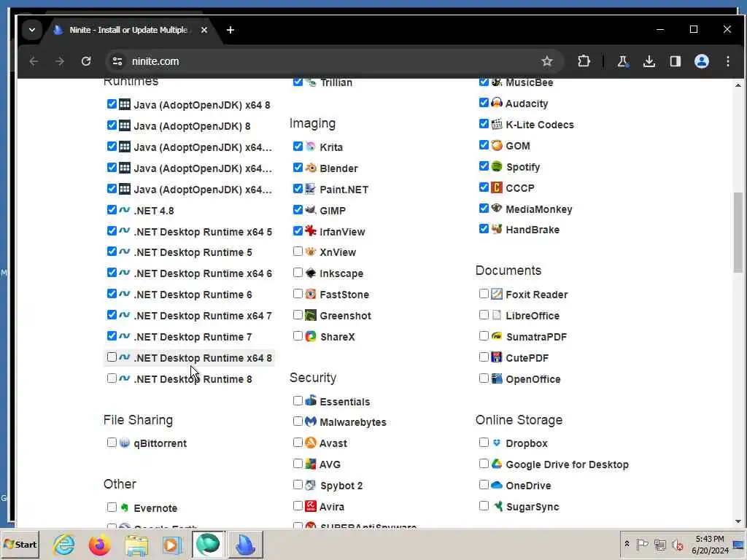Open Firefox from the taskbar
This screenshot has height=560, width=747.
pyautogui.click(x=99, y=544)
